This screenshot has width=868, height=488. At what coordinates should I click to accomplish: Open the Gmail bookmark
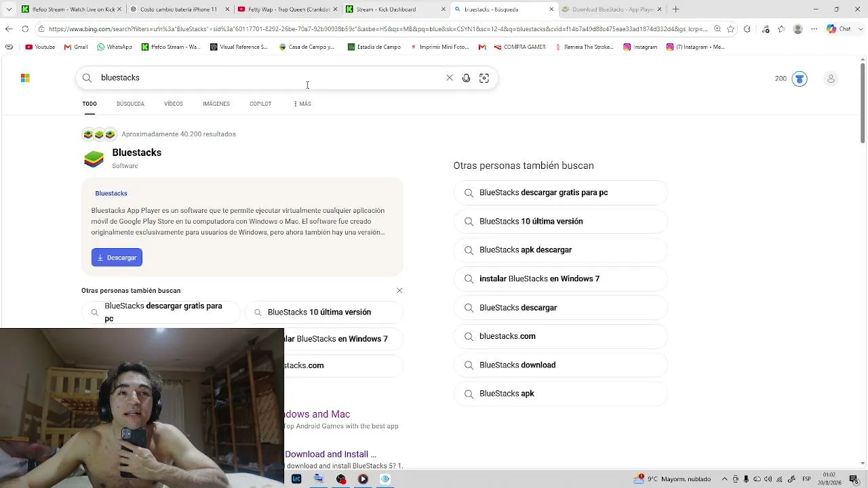76,47
